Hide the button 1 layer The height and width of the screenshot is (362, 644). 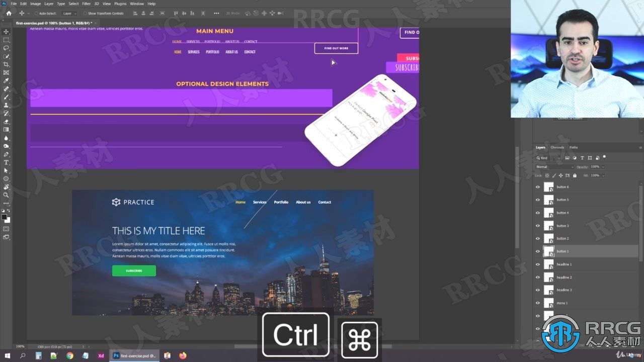pyautogui.click(x=537, y=251)
